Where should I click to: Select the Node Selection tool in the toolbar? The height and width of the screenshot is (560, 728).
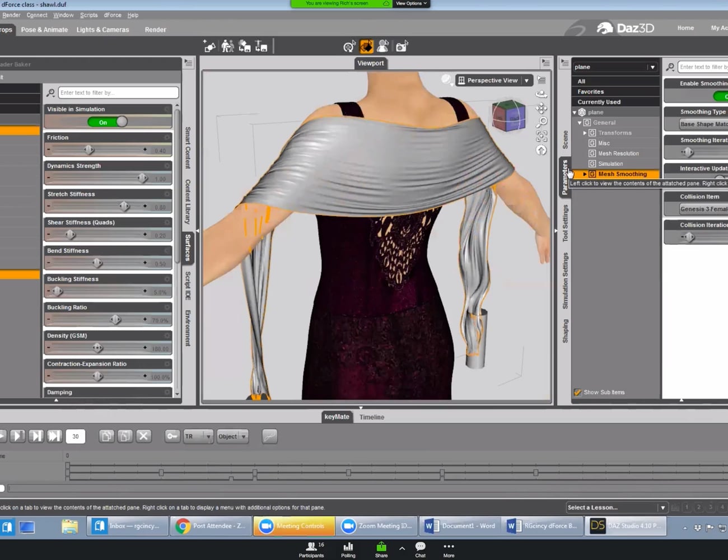(x=383, y=46)
